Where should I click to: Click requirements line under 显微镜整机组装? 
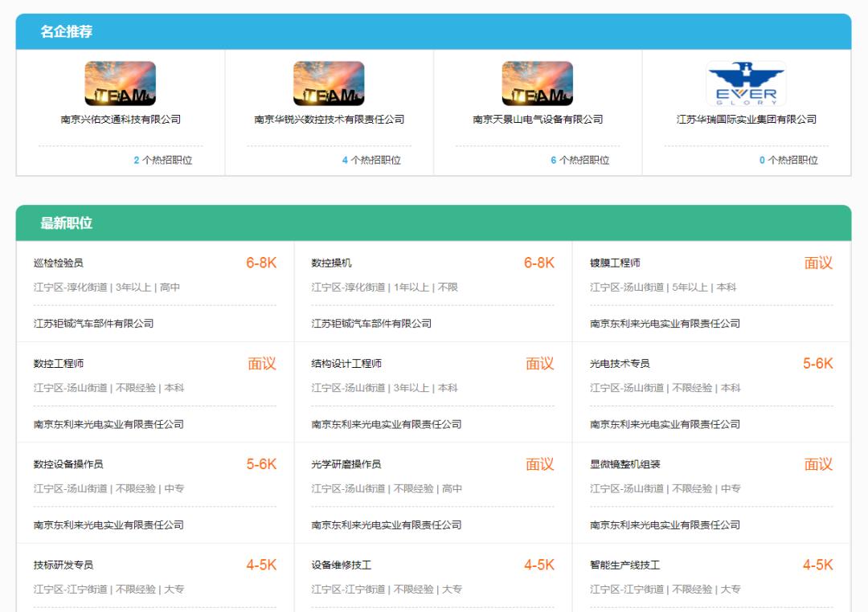pos(665,488)
